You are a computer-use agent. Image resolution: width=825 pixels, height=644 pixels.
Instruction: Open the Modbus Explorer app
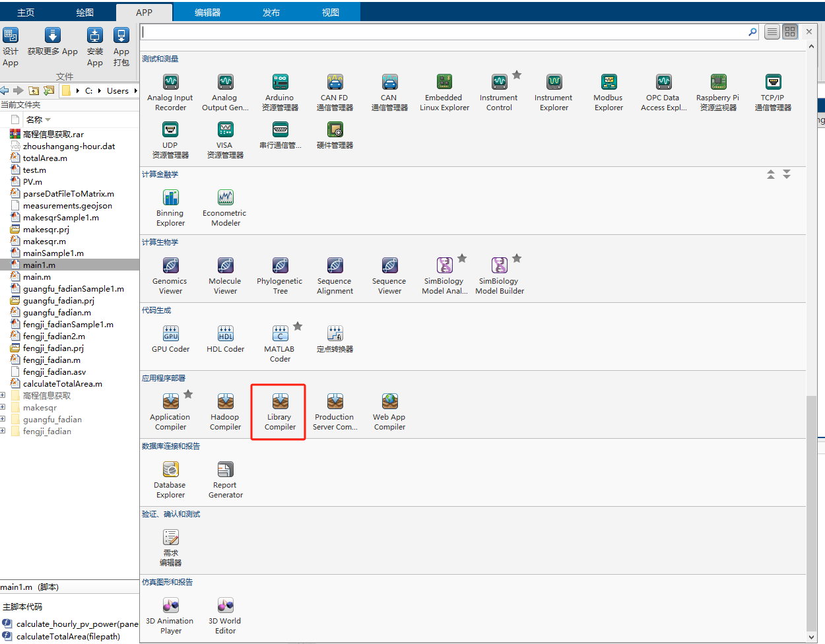pos(609,92)
